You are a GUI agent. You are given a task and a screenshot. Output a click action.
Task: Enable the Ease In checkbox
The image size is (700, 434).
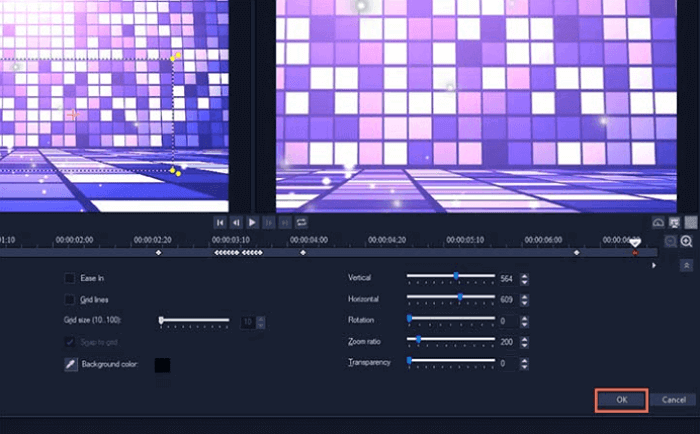click(x=70, y=278)
